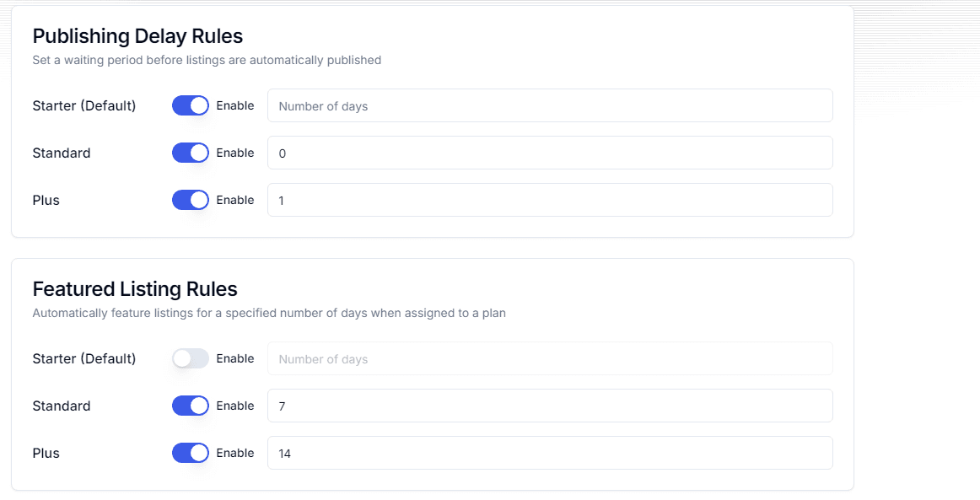Viewport: 980px width, 500px height.
Task: Enable the Starter featured listing toggle
Action: coord(190,358)
